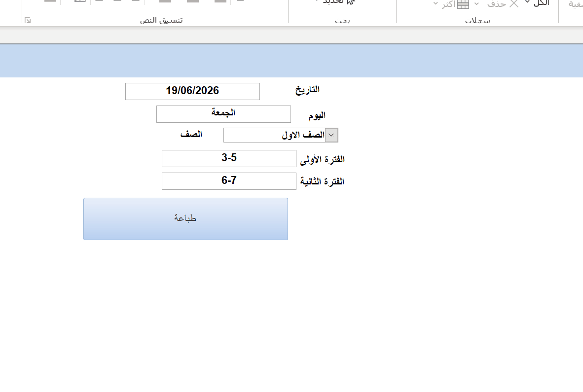This screenshot has width=583, height=392.
Task: Click the date field showing 19/06/2026
Action: [x=192, y=91]
